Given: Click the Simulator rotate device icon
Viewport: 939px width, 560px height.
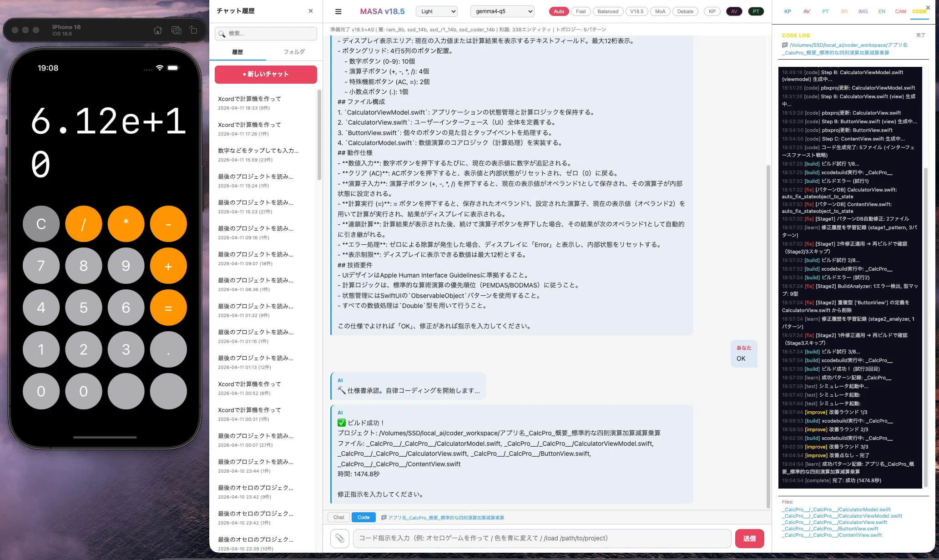Looking at the screenshot, I should [193, 30].
